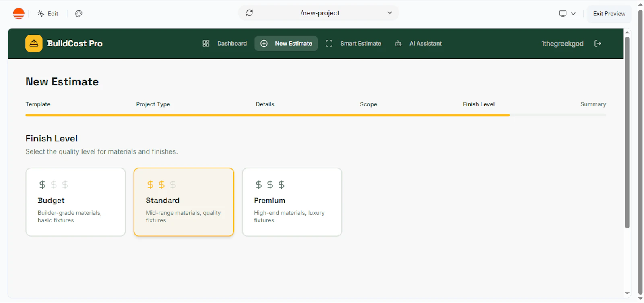644x303 pixels.
Task: Click the BuildCost Pro hard hat logo
Action: tap(34, 44)
